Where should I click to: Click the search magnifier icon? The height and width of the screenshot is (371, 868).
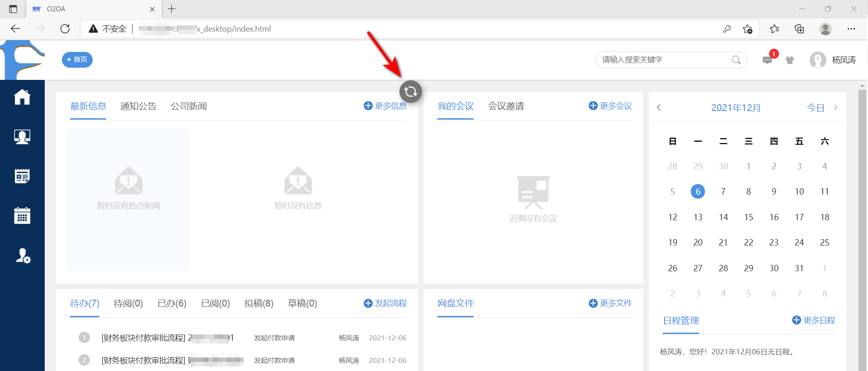[736, 60]
